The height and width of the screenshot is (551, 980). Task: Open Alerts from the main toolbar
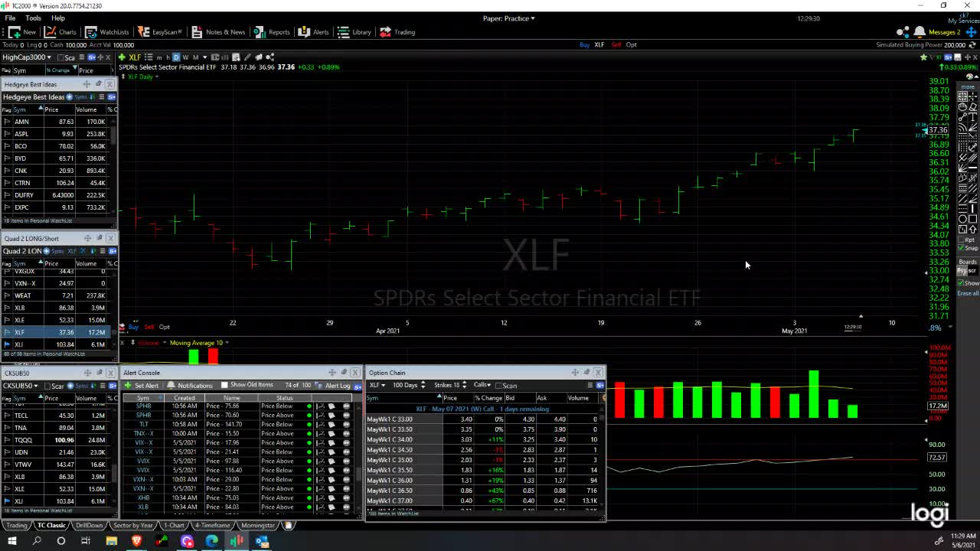(x=314, y=32)
